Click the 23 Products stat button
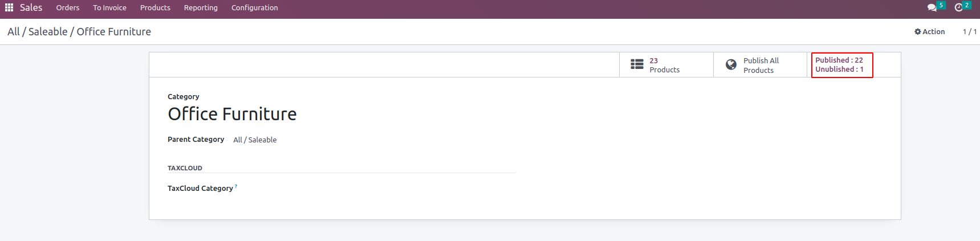The width and height of the screenshot is (980, 241). 666,65
